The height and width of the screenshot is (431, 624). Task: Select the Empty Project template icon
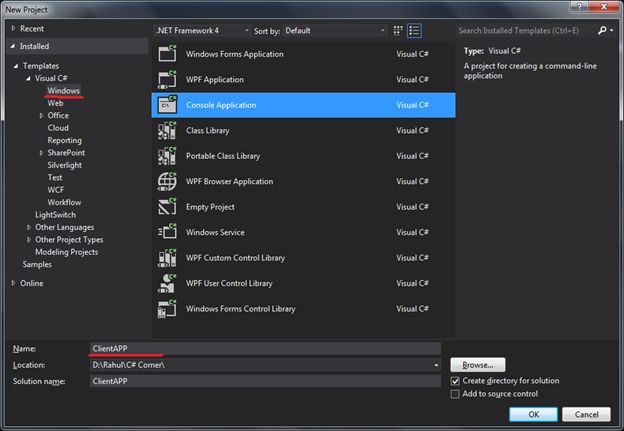point(167,207)
